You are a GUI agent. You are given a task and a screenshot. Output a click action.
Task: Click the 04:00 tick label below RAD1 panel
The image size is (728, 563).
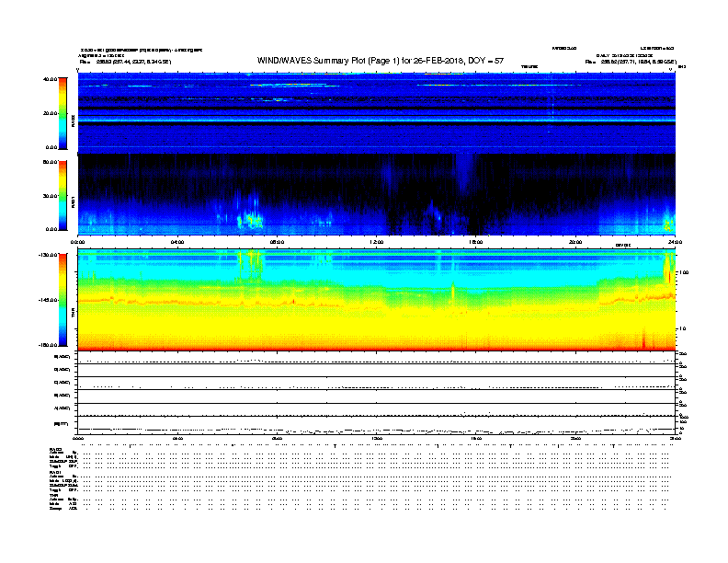pos(177,242)
